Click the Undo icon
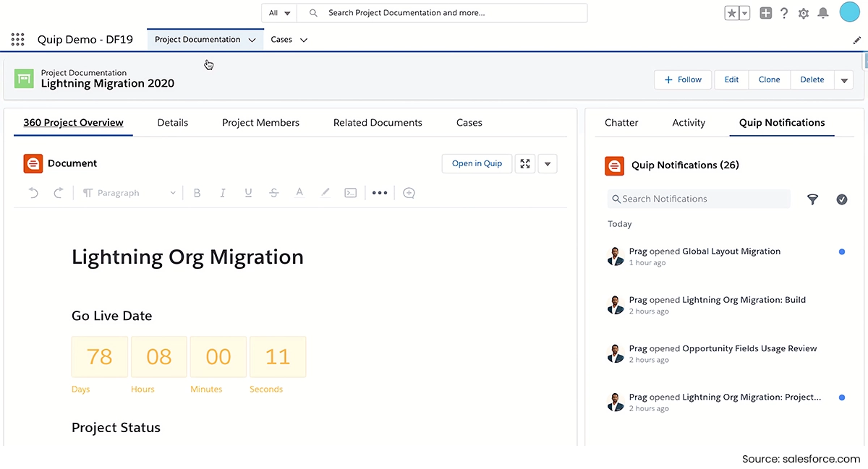868x469 pixels. (x=33, y=193)
